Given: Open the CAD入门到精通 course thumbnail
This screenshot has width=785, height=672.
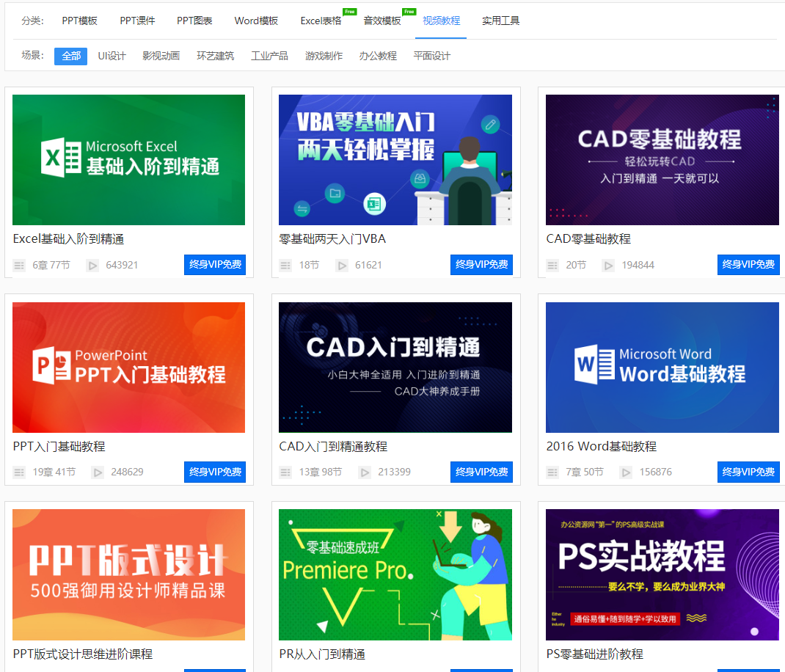Looking at the screenshot, I should pos(395,368).
